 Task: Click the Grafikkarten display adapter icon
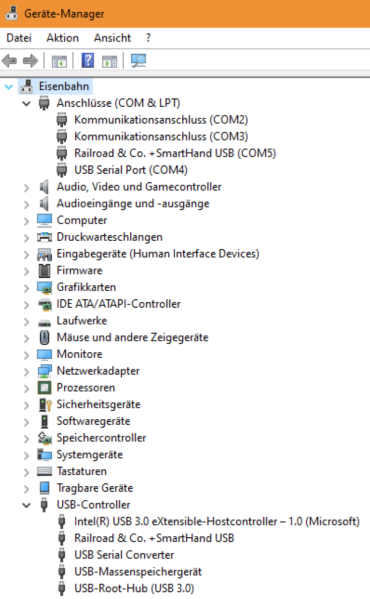[x=44, y=287]
